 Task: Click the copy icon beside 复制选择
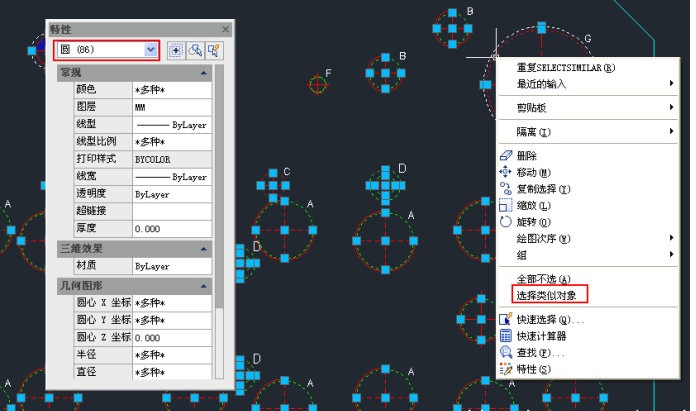tap(506, 189)
